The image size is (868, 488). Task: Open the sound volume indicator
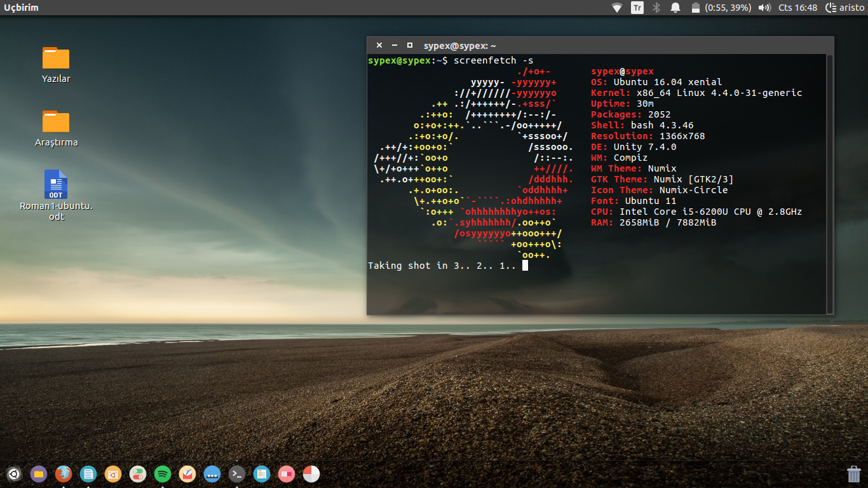coord(764,8)
